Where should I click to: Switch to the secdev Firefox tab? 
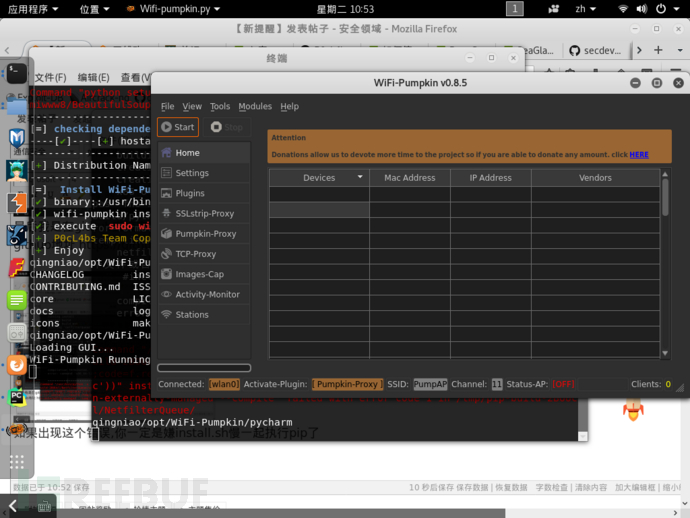(595, 51)
